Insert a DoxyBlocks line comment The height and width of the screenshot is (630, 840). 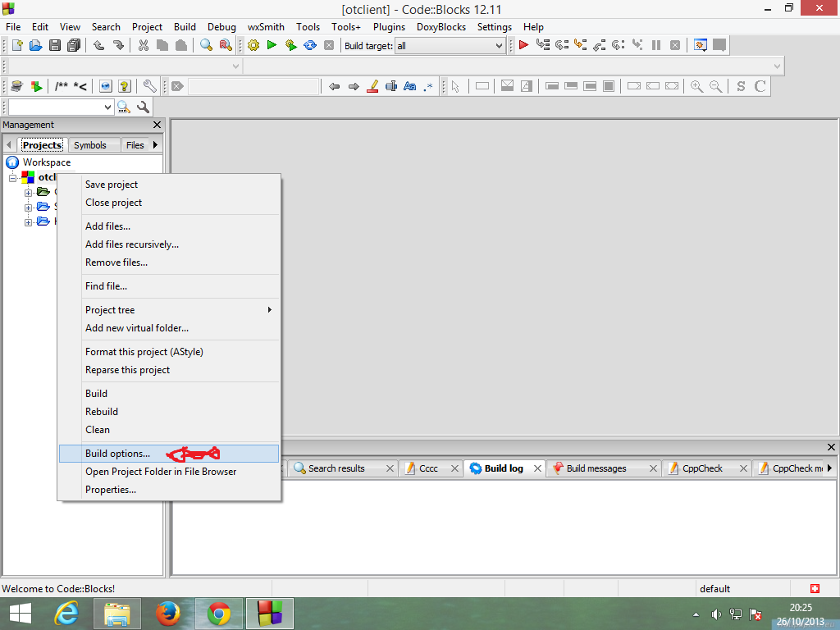pyautogui.click(x=80, y=86)
